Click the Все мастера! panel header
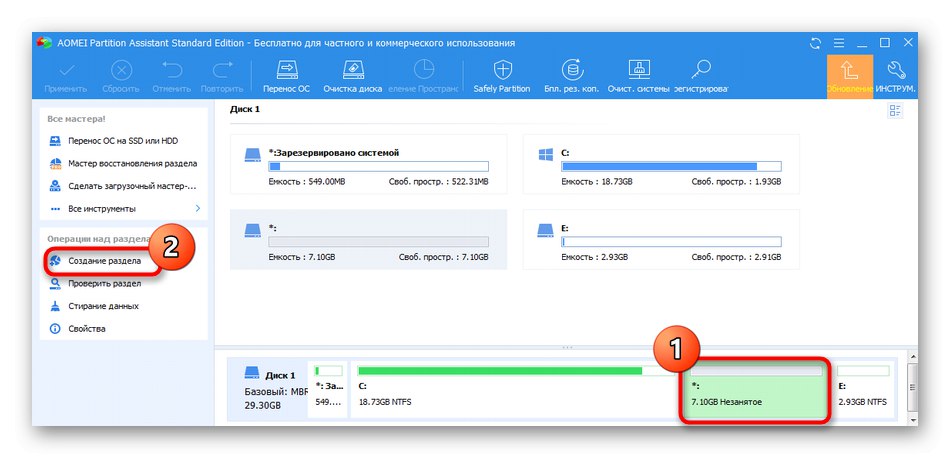This screenshot has width=950, height=458. click(76, 119)
